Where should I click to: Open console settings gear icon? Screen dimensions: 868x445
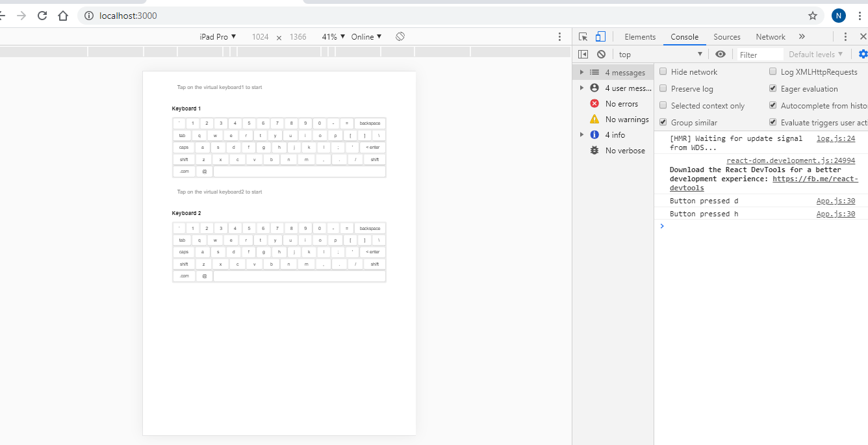[863, 55]
